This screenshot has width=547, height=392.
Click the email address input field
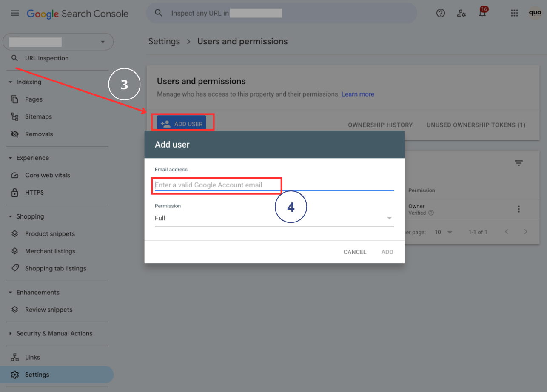pyautogui.click(x=217, y=185)
